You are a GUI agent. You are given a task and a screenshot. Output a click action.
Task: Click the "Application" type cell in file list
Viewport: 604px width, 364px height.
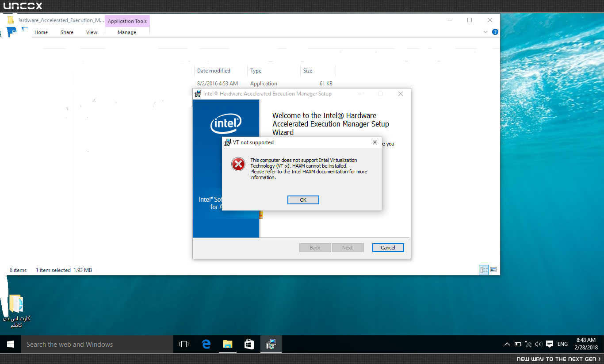[x=264, y=84]
